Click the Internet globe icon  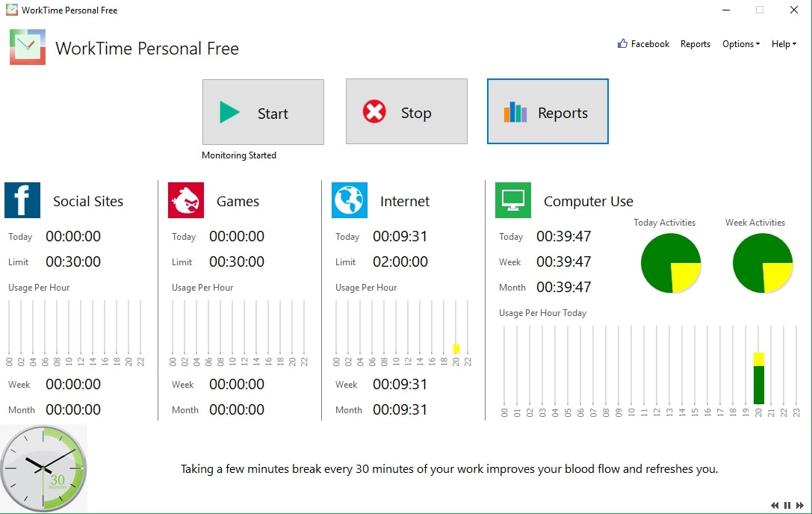pos(350,200)
